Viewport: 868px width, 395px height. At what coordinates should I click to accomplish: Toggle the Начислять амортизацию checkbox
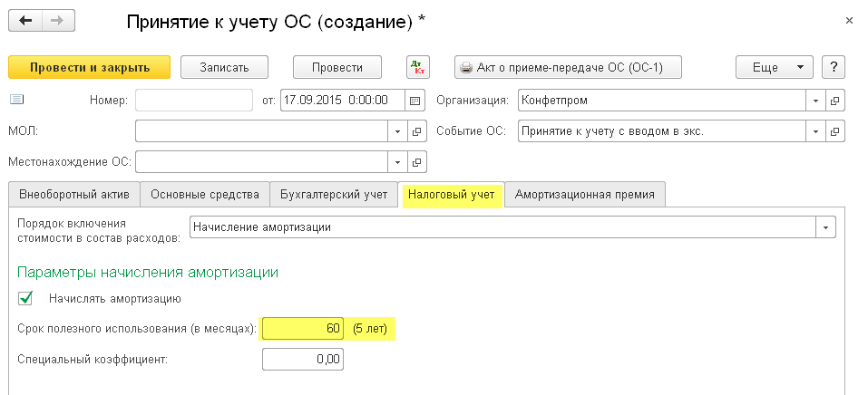point(25,297)
